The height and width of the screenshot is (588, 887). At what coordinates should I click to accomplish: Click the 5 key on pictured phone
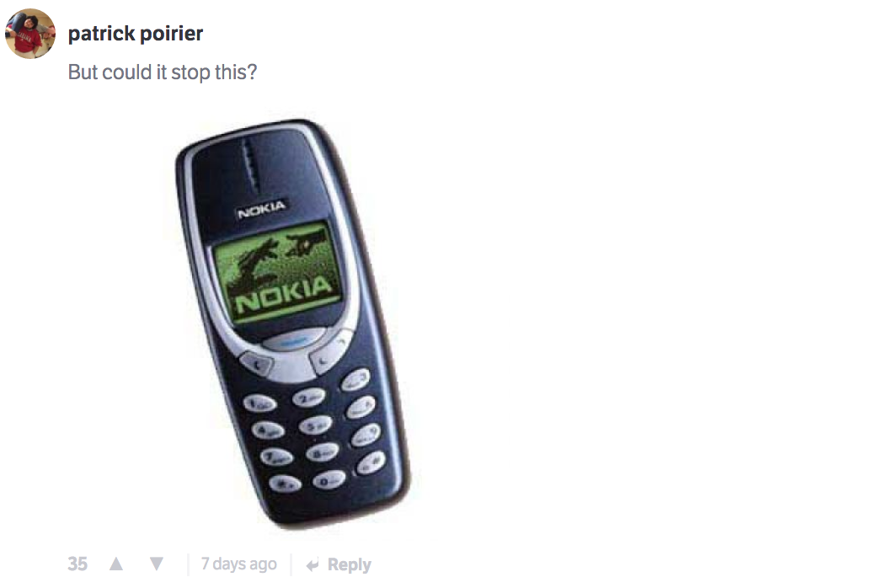pos(316,425)
